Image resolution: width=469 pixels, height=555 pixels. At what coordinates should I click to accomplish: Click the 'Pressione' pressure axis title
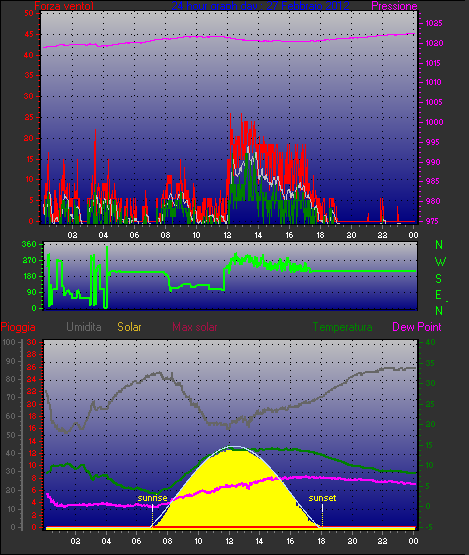[x=394, y=6]
